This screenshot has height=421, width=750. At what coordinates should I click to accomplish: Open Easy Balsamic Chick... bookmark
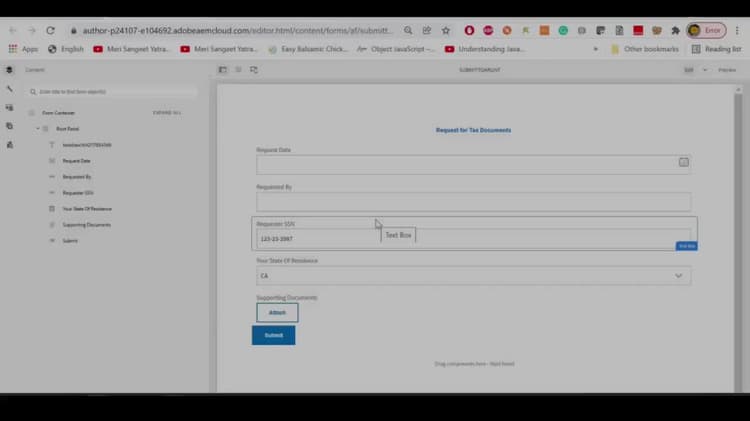(x=309, y=49)
